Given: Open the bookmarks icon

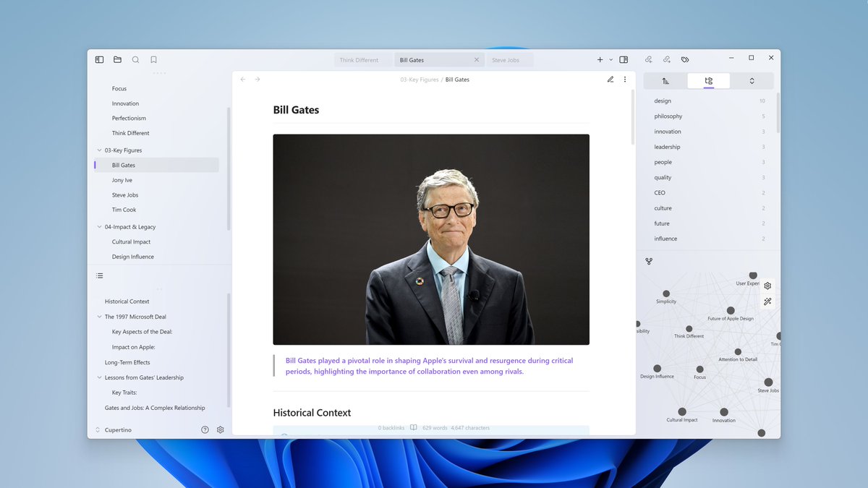Looking at the screenshot, I should tap(153, 60).
